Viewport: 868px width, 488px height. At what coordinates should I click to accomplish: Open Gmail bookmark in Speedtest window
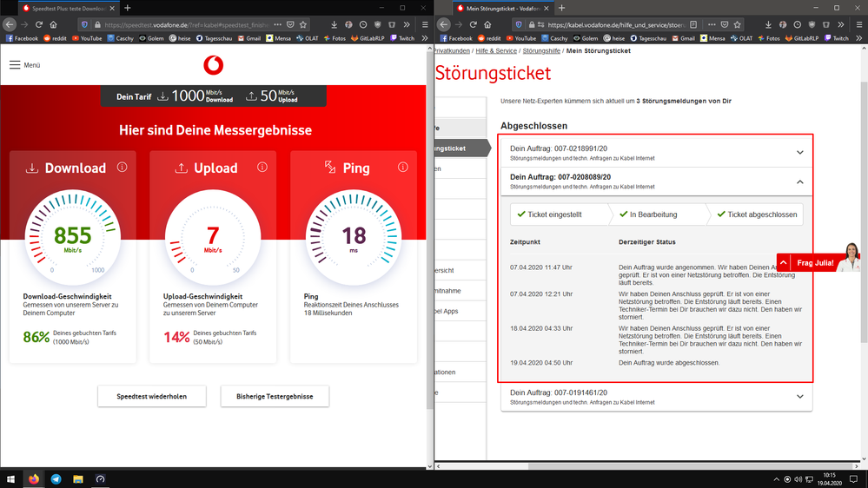point(249,38)
